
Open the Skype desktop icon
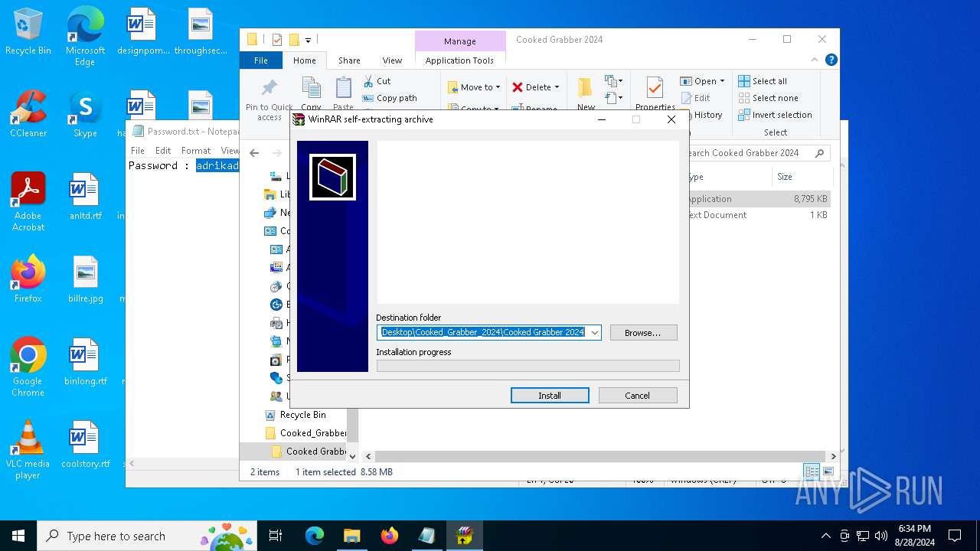tap(85, 115)
